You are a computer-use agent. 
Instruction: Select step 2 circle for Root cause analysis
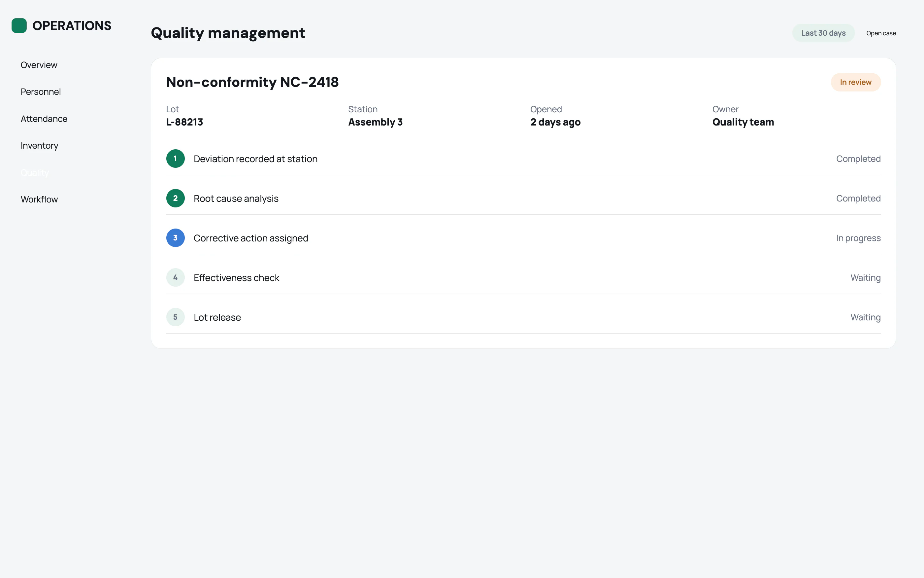point(175,199)
